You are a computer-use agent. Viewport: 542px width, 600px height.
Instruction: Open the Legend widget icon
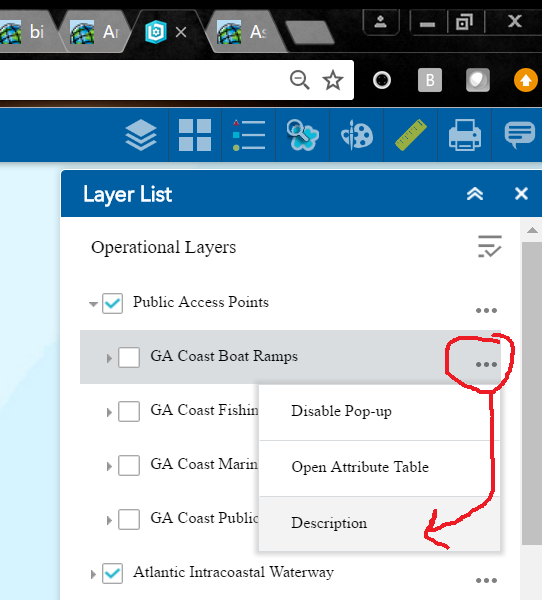click(x=249, y=135)
